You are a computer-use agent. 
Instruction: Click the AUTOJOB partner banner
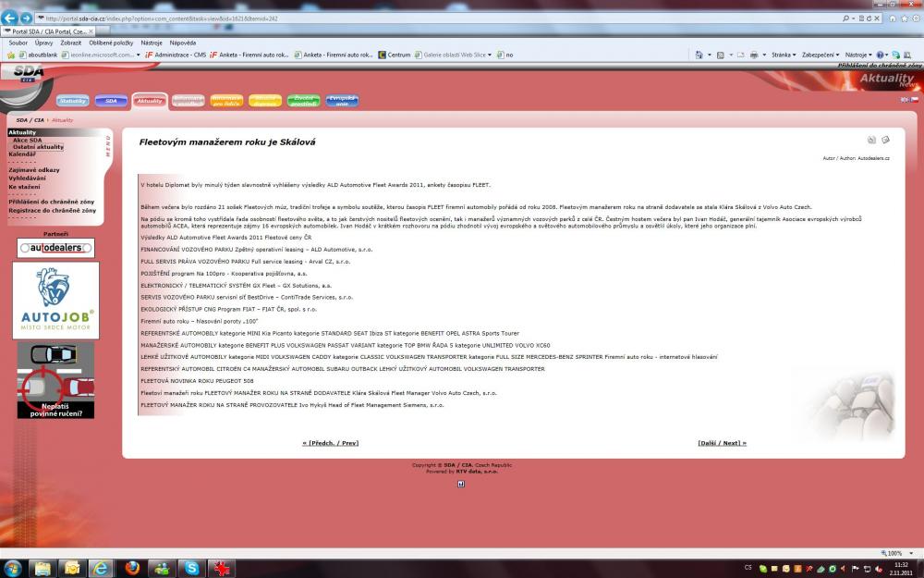[x=55, y=301]
